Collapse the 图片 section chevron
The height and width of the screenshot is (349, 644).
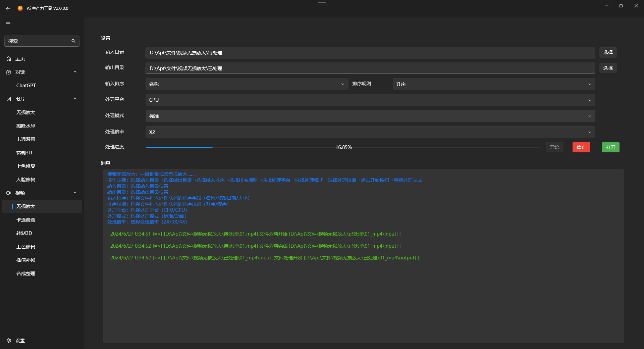click(x=75, y=99)
